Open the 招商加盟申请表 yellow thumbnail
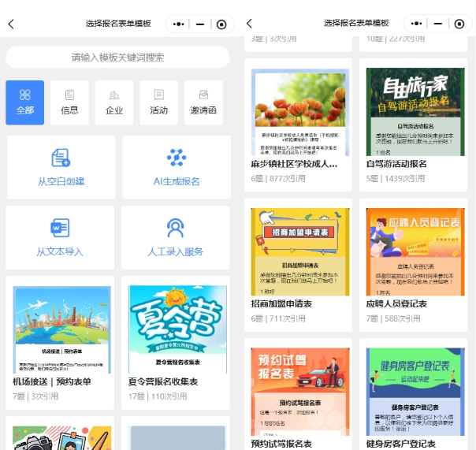The width and height of the screenshot is (476, 450). [300, 252]
